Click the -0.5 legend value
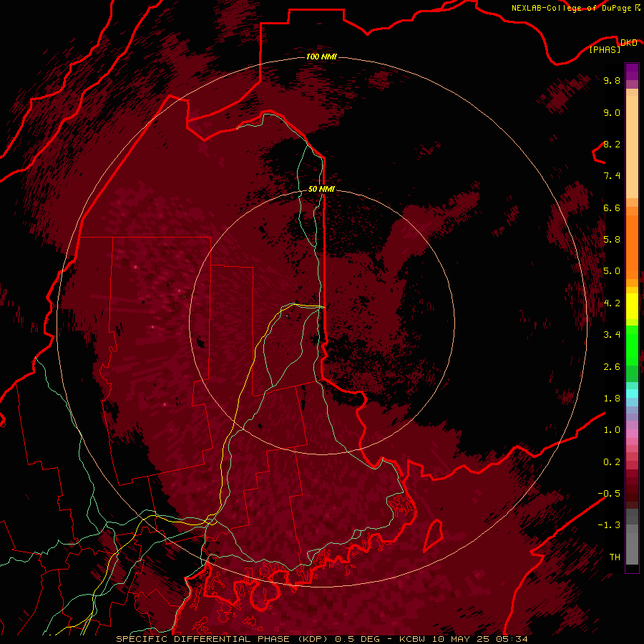This screenshot has width=644, height=644. pyautogui.click(x=609, y=494)
